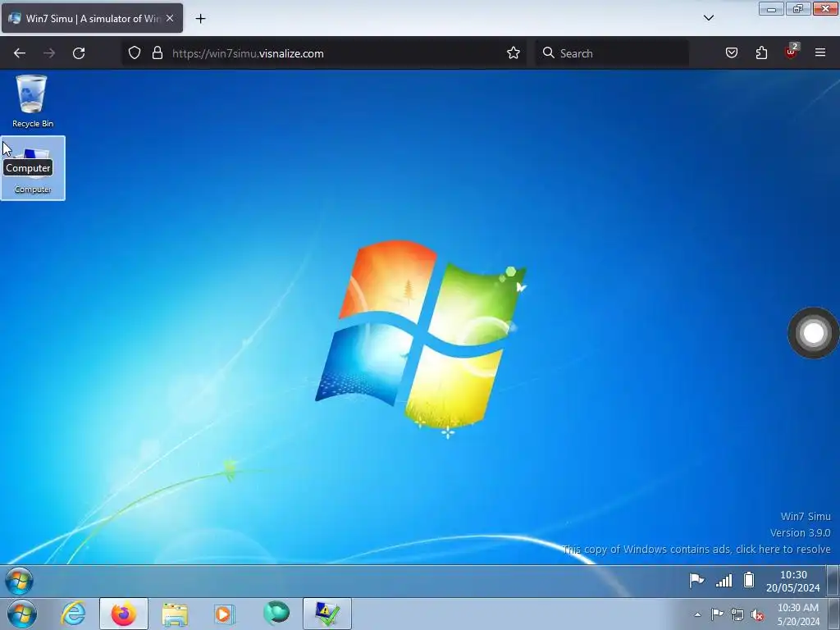Open host tray Action Center flag
This screenshot has height=630, width=840.
click(717, 614)
